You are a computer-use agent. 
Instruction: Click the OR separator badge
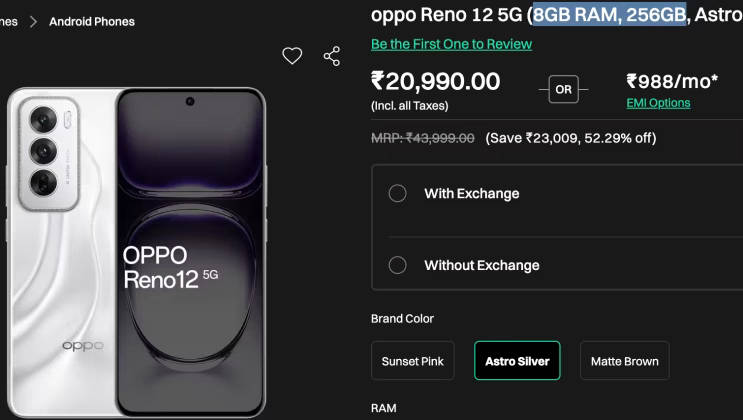pyautogui.click(x=563, y=90)
